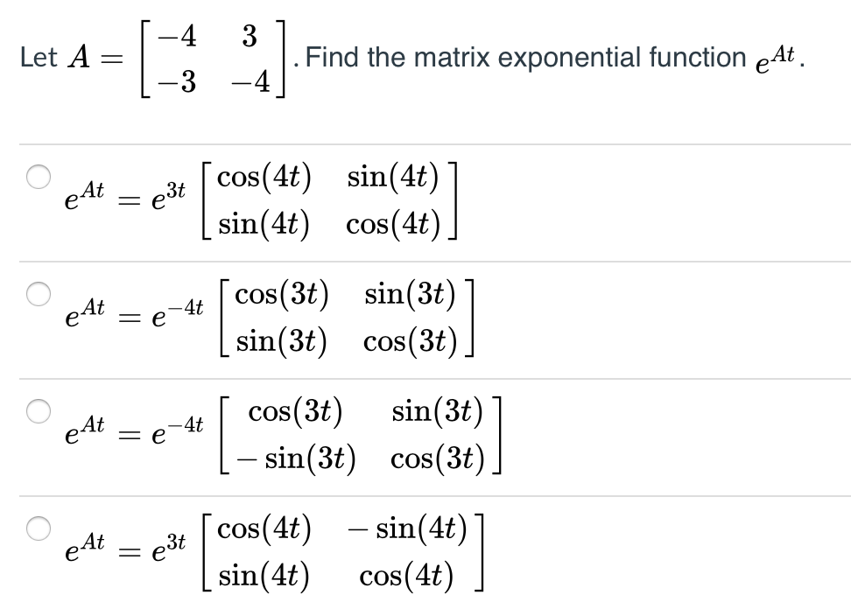Click the -4 entry in matrix A
This screenshot has height=616, width=851.
(x=177, y=37)
